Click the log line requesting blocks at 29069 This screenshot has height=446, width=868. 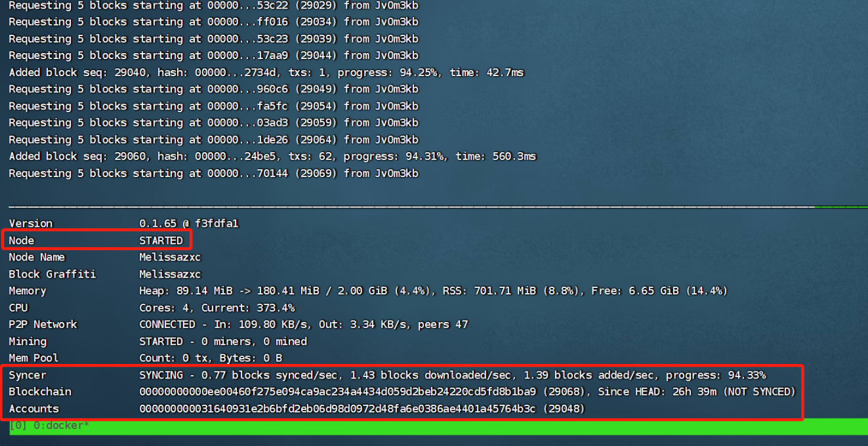213,173
